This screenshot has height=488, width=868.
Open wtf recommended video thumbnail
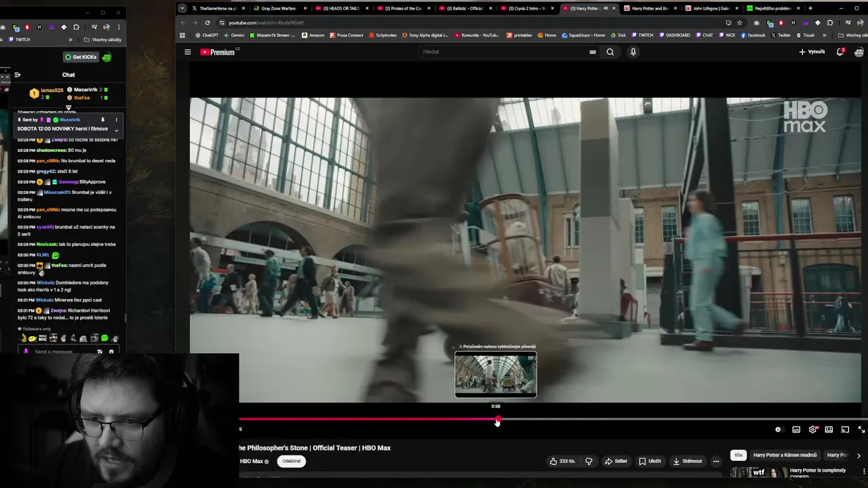coord(758,472)
